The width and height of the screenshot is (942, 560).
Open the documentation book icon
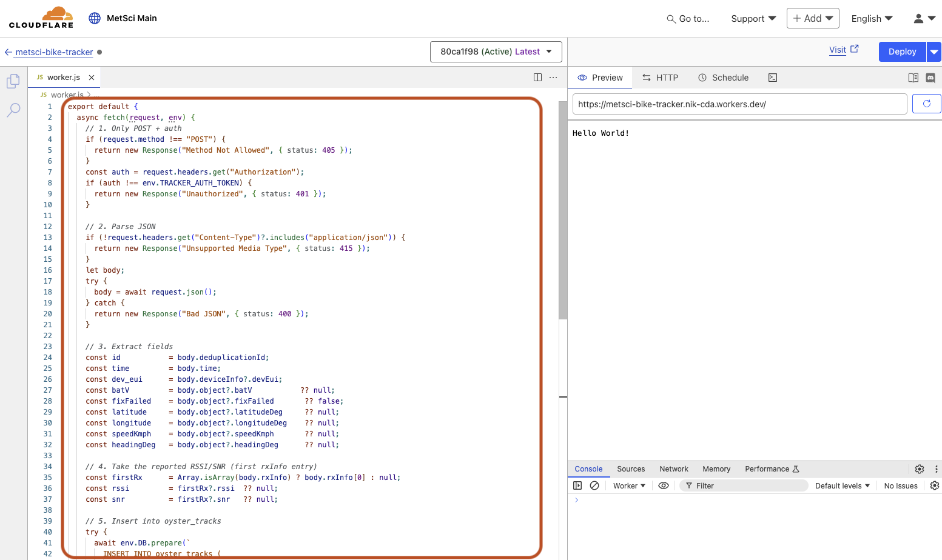click(913, 78)
